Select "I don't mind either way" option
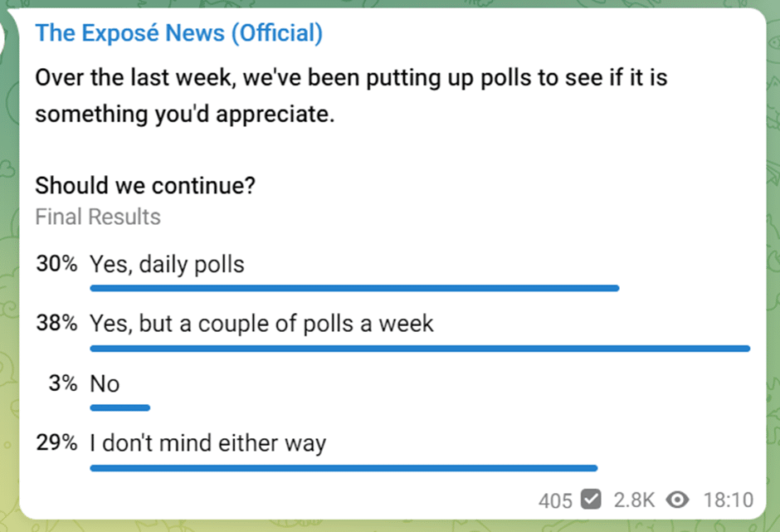This screenshot has height=532, width=780. tap(208, 443)
